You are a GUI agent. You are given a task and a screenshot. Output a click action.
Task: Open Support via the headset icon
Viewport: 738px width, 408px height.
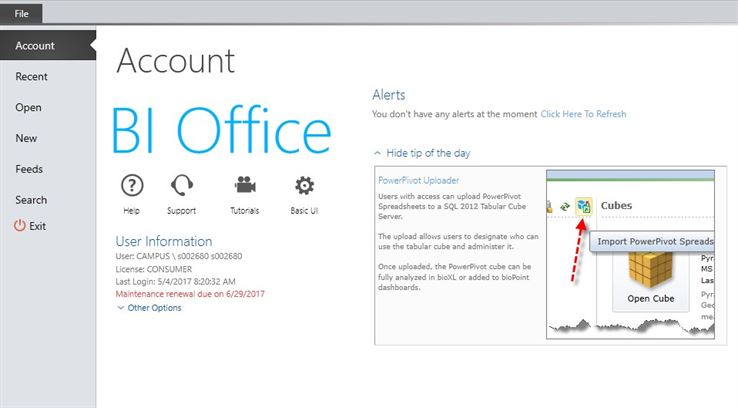click(x=182, y=186)
